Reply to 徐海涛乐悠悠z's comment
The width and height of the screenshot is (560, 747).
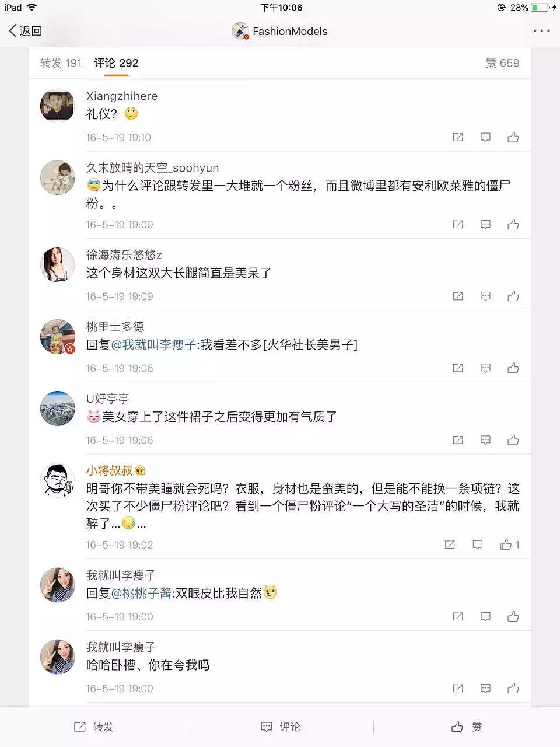point(485,296)
